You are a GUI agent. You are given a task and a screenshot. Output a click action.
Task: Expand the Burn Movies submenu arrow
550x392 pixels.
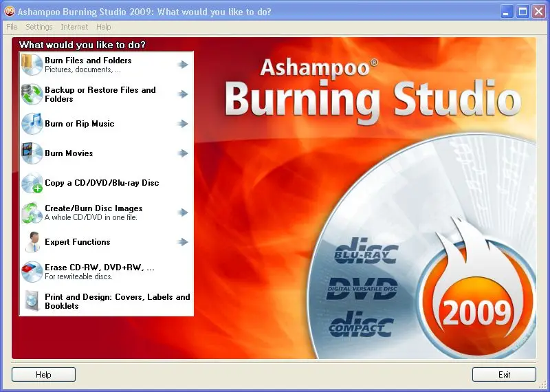click(x=183, y=153)
